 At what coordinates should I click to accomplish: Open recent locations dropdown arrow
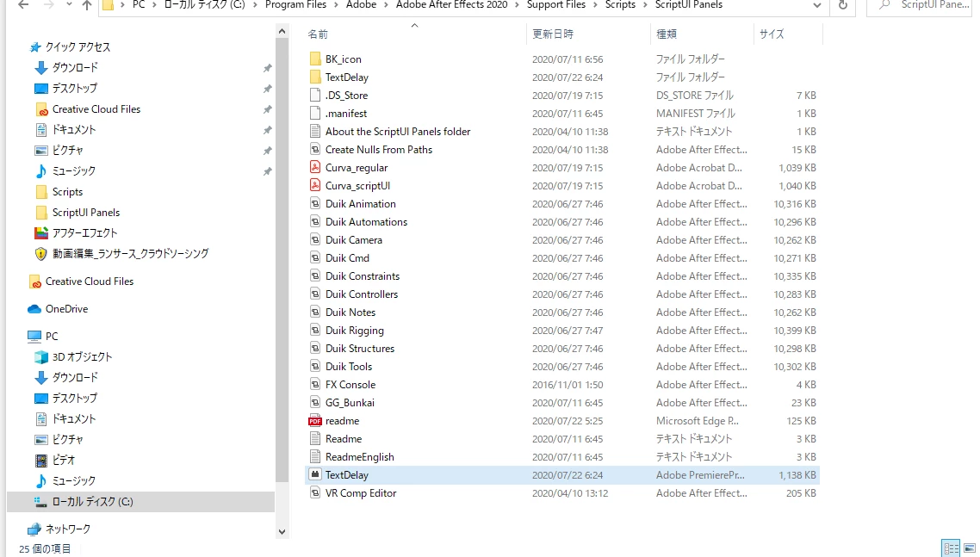pos(69,5)
